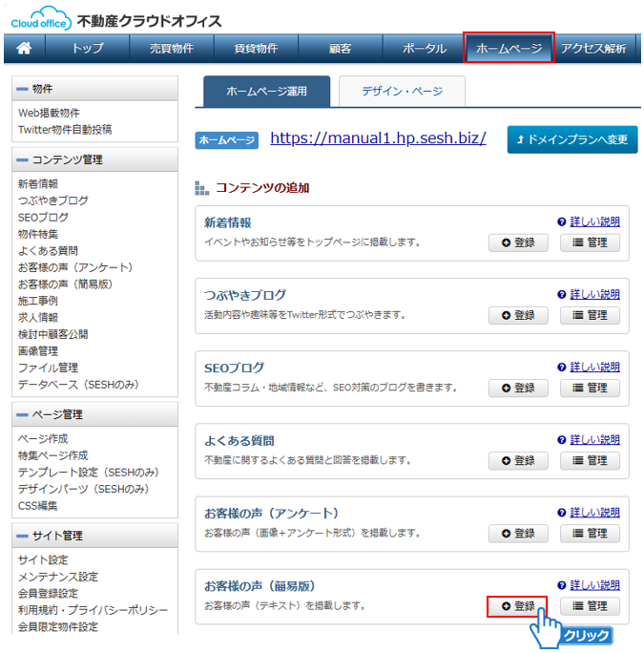Open 画像管理 in the sidebar
644x653 pixels.
(38, 350)
